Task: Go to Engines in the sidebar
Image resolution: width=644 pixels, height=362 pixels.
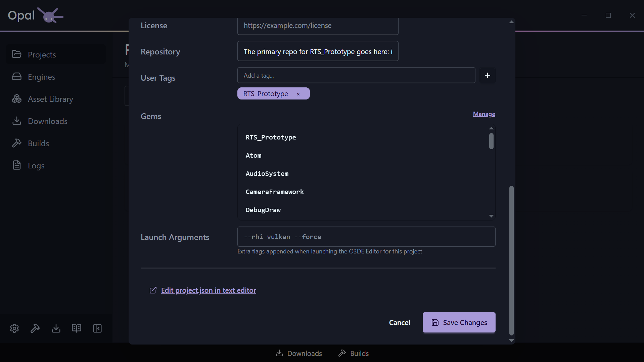Action: click(56, 77)
